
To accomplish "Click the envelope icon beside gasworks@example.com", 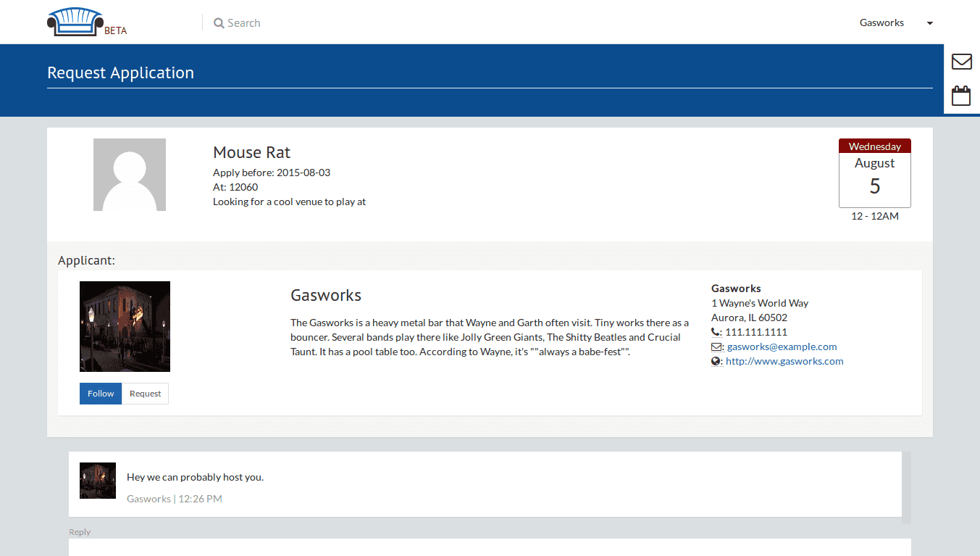I will (x=716, y=347).
